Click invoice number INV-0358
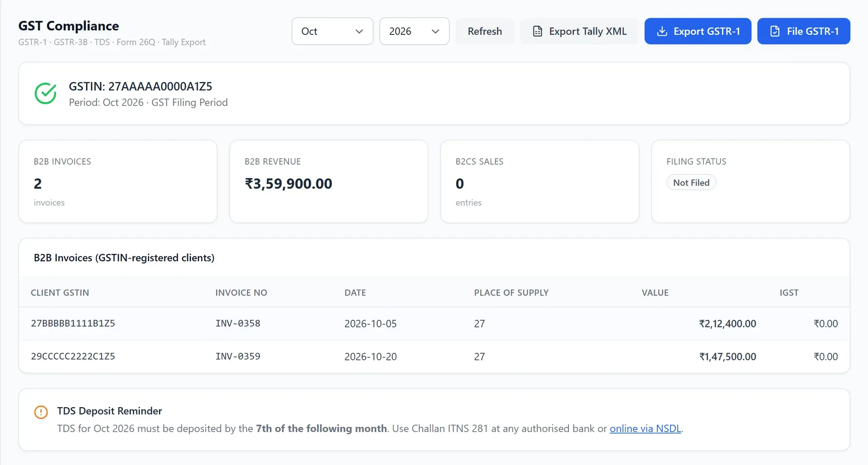 (238, 323)
